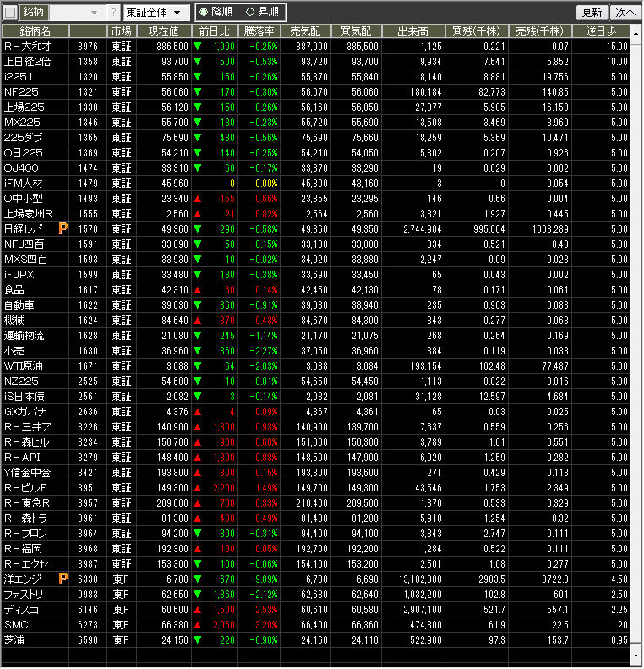Click the orange P icon beside 洋エンジ

63,579
